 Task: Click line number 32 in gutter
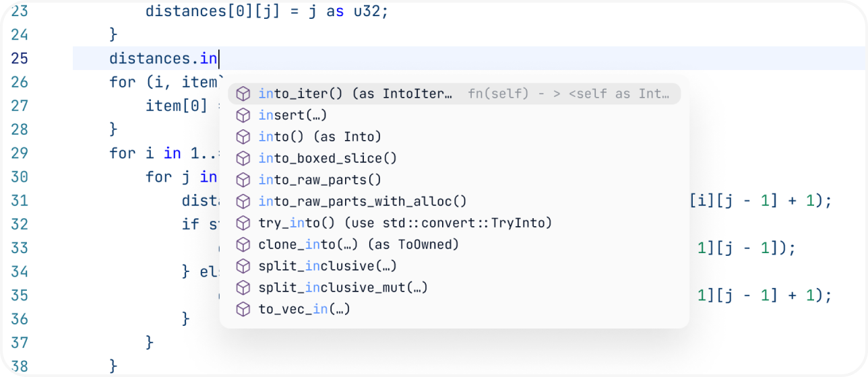click(x=20, y=224)
